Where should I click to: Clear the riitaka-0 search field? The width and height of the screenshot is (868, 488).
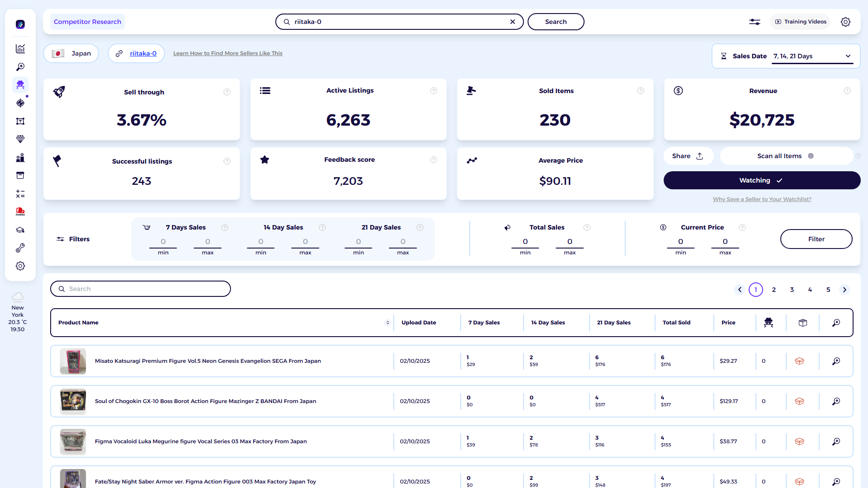513,22
